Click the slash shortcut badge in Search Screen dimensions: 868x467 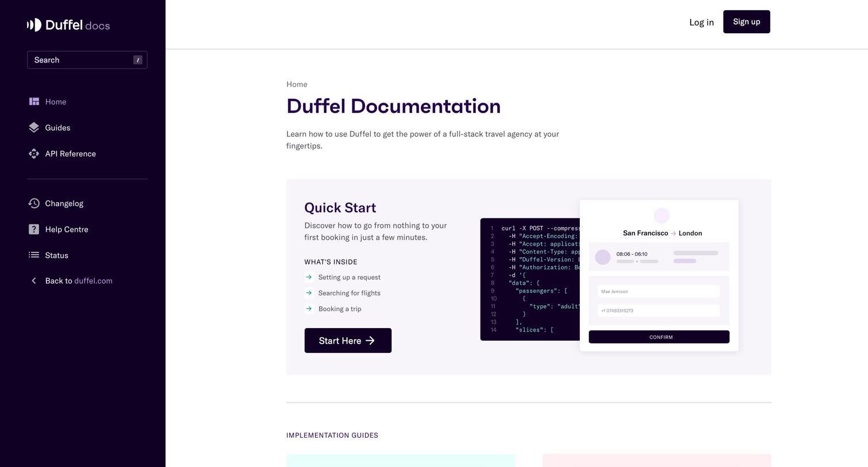point(138,60)
